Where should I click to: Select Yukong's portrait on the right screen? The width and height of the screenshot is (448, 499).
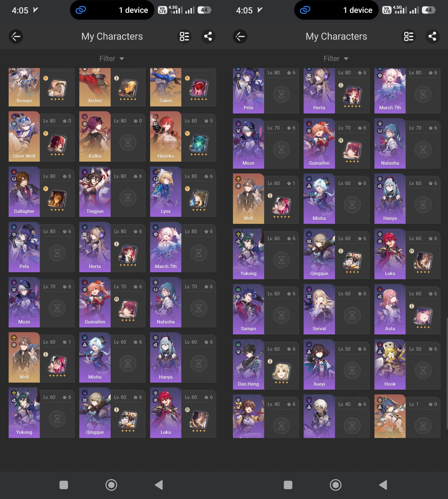[248, 254]
